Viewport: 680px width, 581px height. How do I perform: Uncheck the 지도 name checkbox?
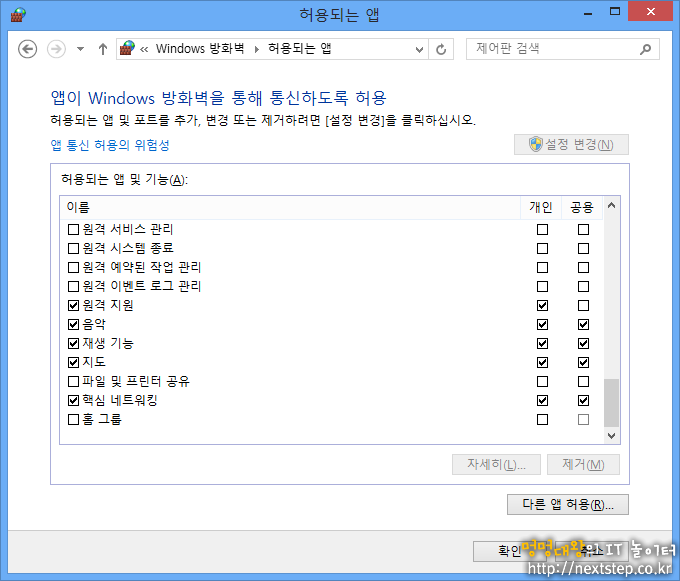click(73, 362)
